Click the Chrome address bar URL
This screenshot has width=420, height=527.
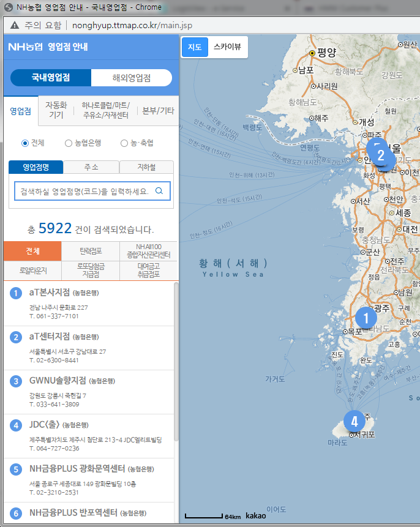point(132,25)
